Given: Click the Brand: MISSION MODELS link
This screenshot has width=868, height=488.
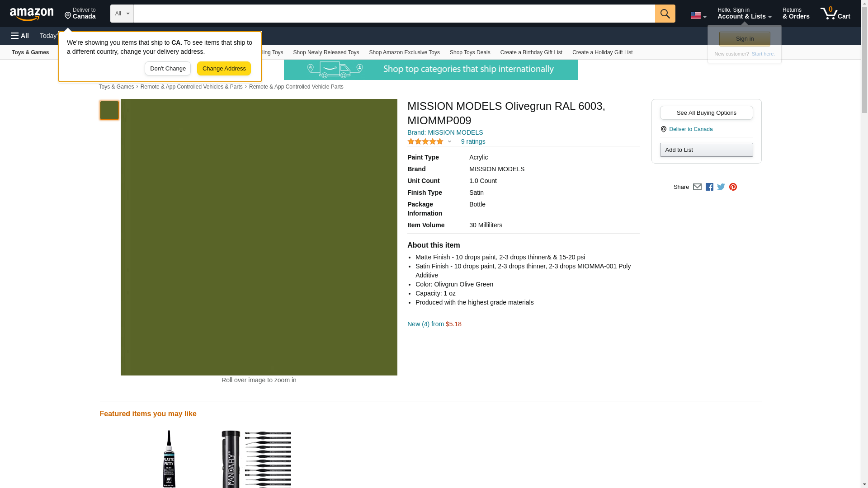Looking at the screenshot, I should [x=445, y=132].
